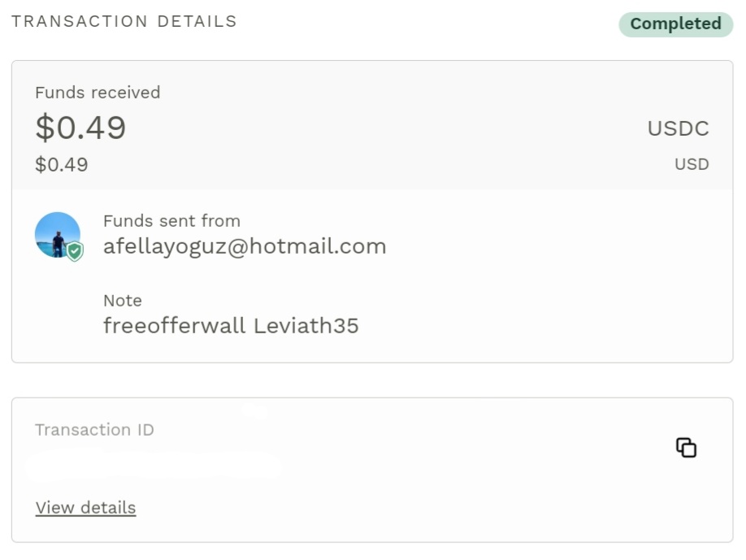746x560 pixels.
Task: Click the Note label
Action: 122,301
